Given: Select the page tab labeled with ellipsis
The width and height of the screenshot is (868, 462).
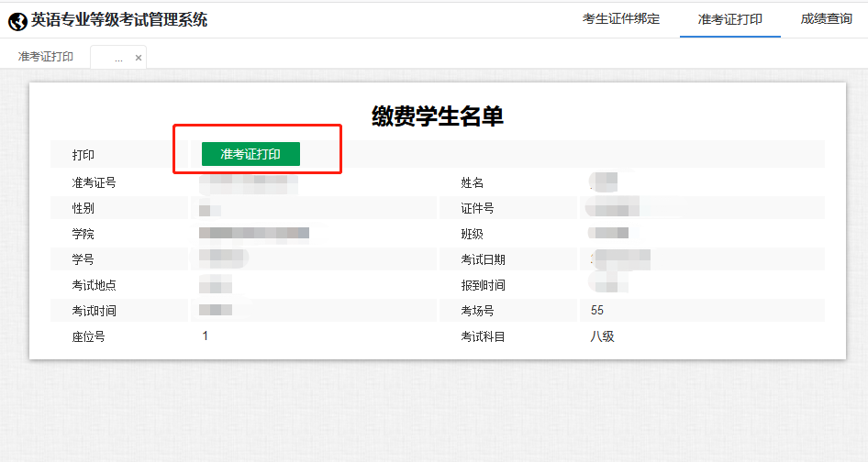Looking at the screenshot, I should pos(117,58).
